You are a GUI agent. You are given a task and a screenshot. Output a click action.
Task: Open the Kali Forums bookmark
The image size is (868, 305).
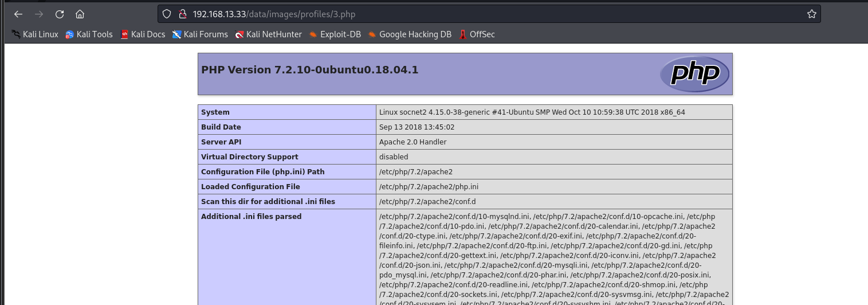pos(200,34)
